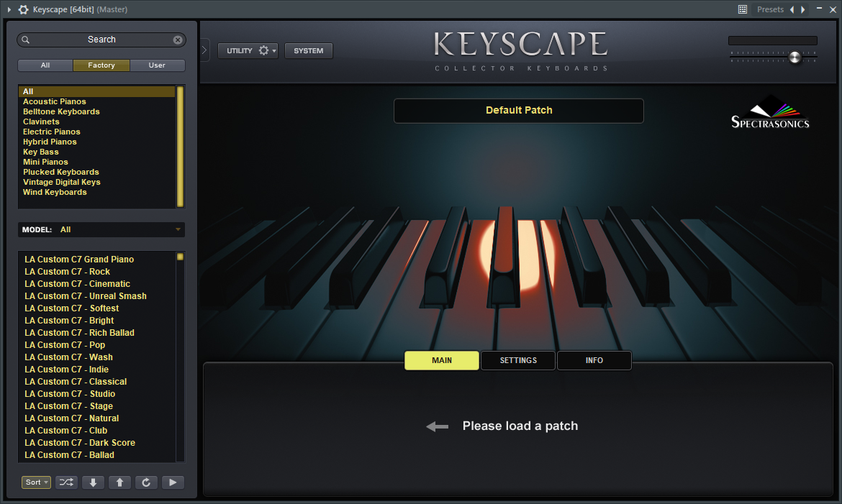The width and height of the screenshot is (842, 504).
Task: Switch to the INFO tab
Action: coord(594,360)
